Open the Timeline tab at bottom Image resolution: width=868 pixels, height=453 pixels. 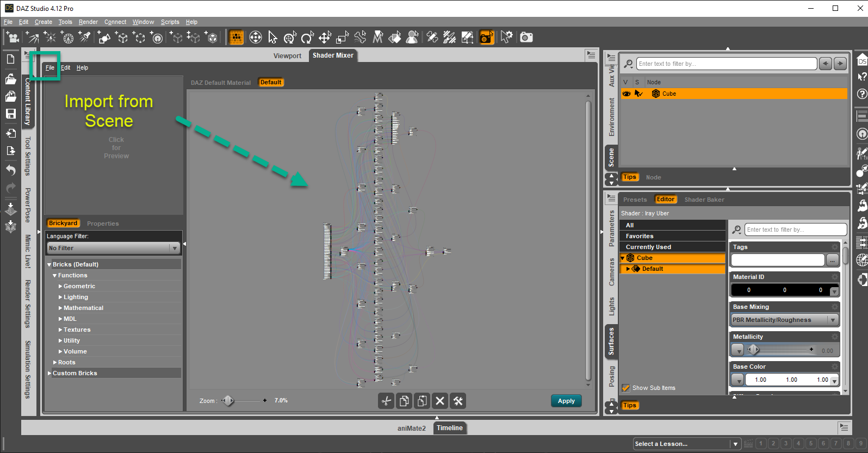point(450,428)
